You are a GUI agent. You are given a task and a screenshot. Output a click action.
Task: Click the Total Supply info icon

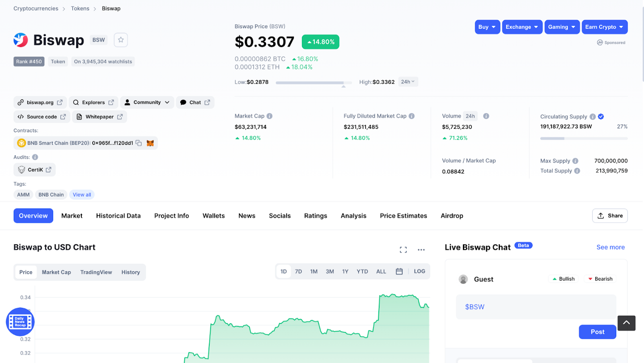[577, 171]
